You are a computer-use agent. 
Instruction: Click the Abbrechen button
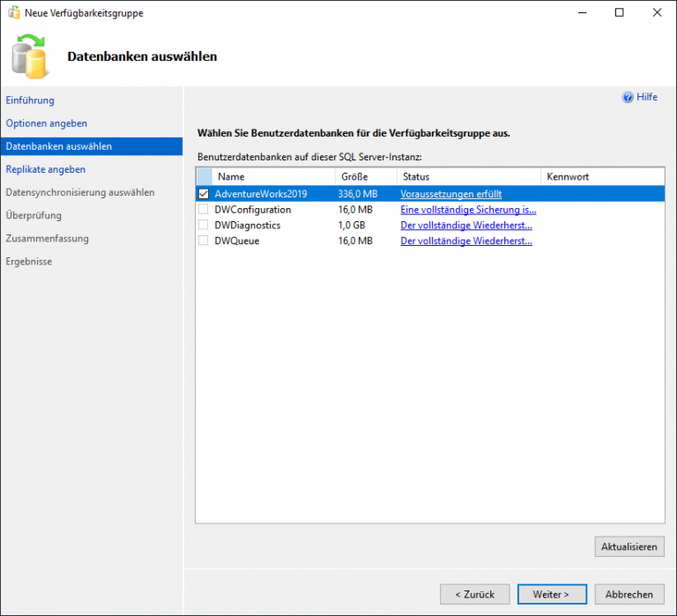pyautogui.click(x=629, y=595)
